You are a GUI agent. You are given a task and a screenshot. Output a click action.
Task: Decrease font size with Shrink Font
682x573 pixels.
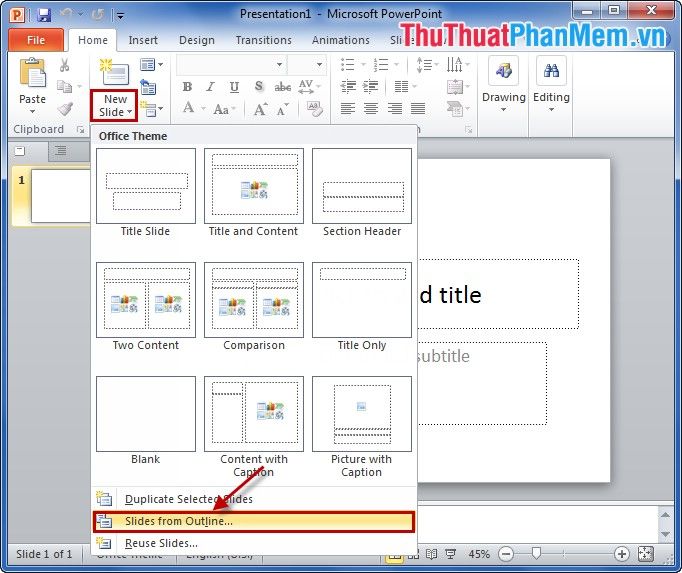coord(282,109)
